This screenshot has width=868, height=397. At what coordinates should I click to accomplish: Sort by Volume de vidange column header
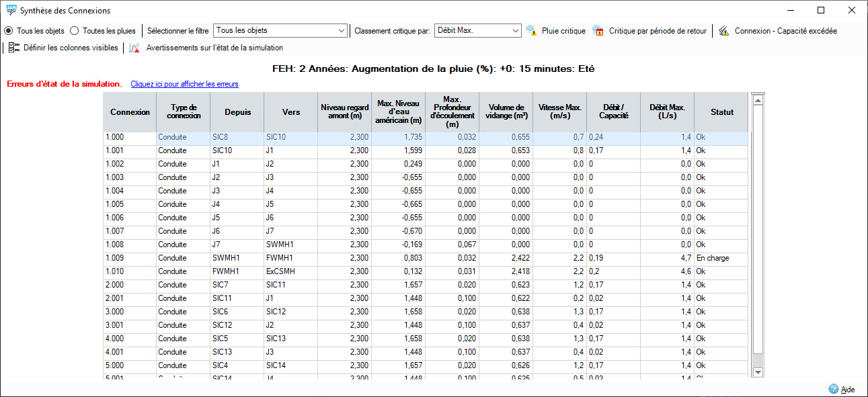point(506,112)
